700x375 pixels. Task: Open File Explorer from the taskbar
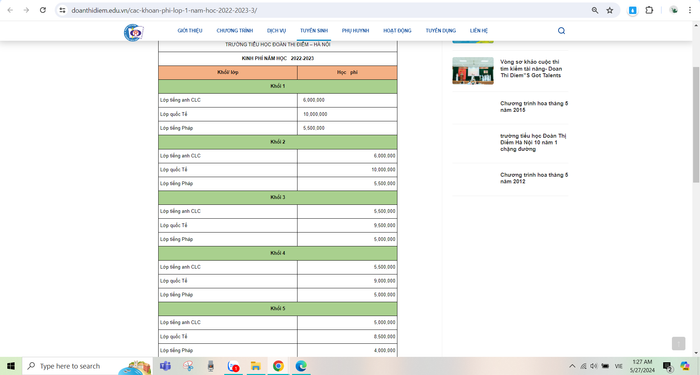tap(255, 366)
